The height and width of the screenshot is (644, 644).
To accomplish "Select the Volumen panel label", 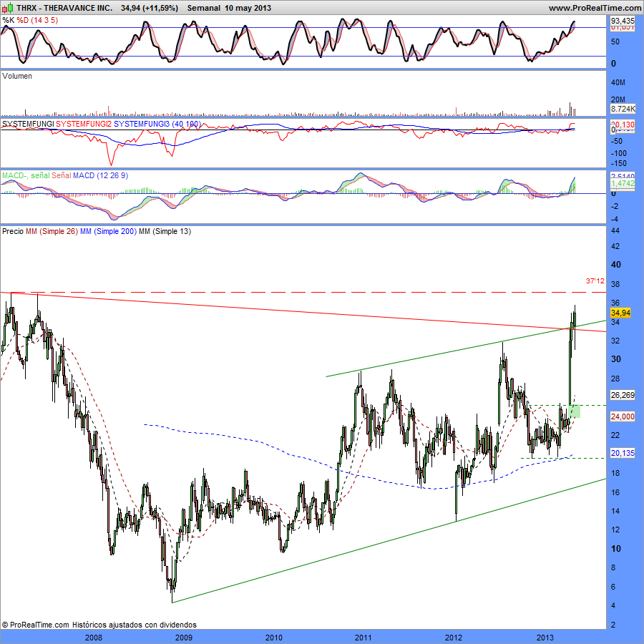I will pyautogui.click(x=17, y=76).
